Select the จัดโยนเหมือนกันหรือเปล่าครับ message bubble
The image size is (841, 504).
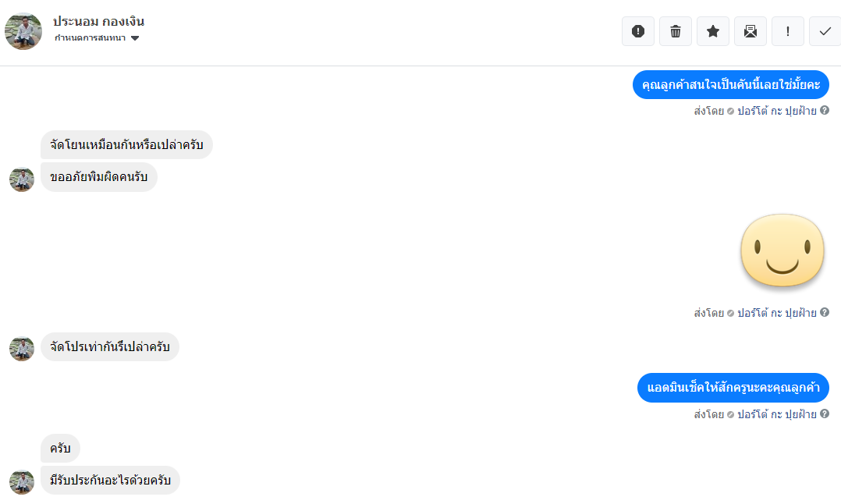[126, 145]
